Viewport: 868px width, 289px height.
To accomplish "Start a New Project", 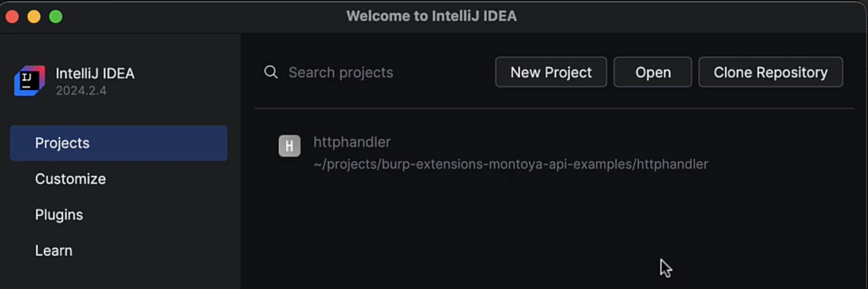I will 551,72.
